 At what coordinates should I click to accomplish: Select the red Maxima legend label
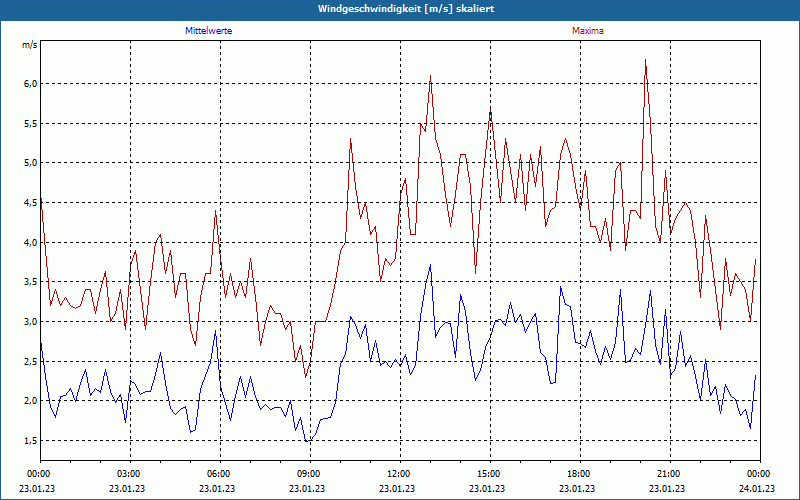[x=588, y=31]
